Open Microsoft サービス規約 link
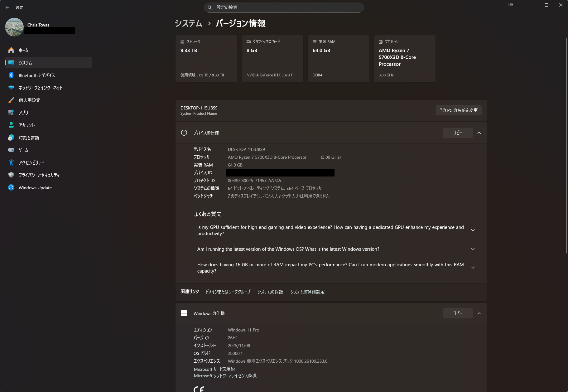Viewport: 568px width, 392px height. pyautogui.click(x=214, y=369)
